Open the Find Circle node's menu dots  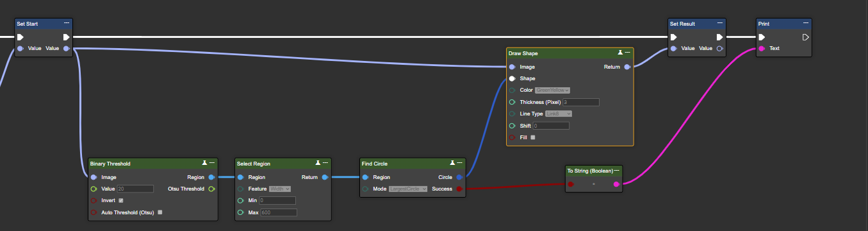459,163
